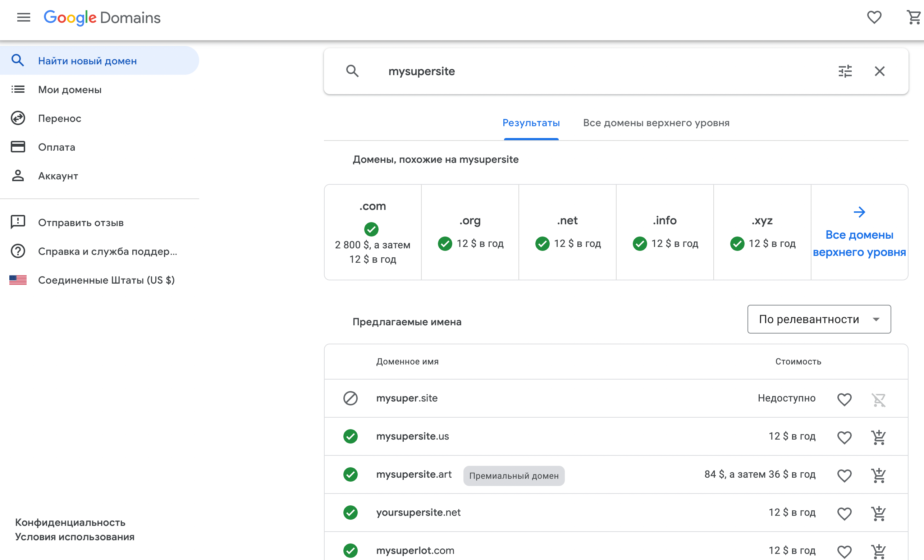Toggle availability for mysupersite.com domain

[x=372, y=229]
